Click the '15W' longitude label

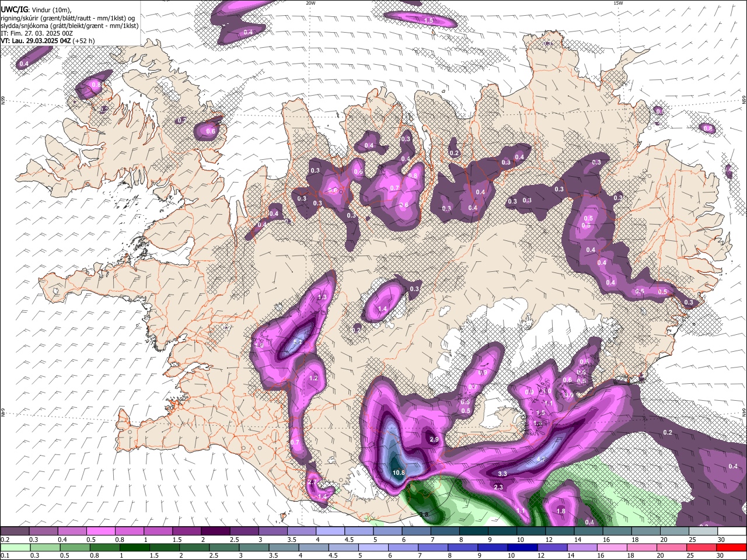(x=619, y=3)
